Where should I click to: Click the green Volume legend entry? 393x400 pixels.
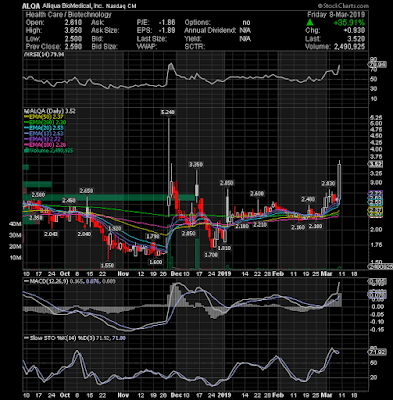click(48, 151)
